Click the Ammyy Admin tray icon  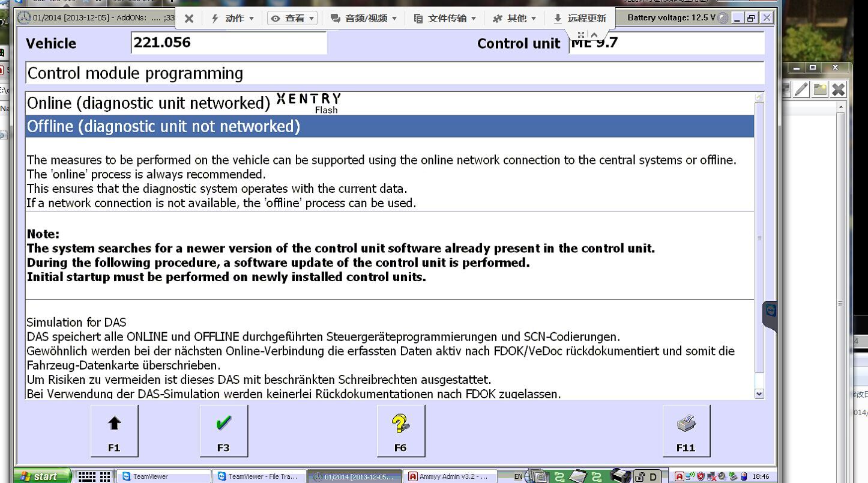[x=680, y=476]
